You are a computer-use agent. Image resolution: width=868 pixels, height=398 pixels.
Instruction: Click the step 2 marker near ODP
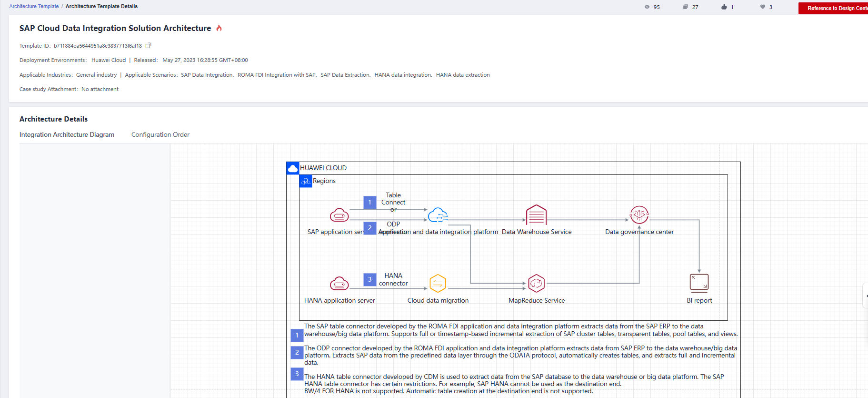click(x=370, y=228)
